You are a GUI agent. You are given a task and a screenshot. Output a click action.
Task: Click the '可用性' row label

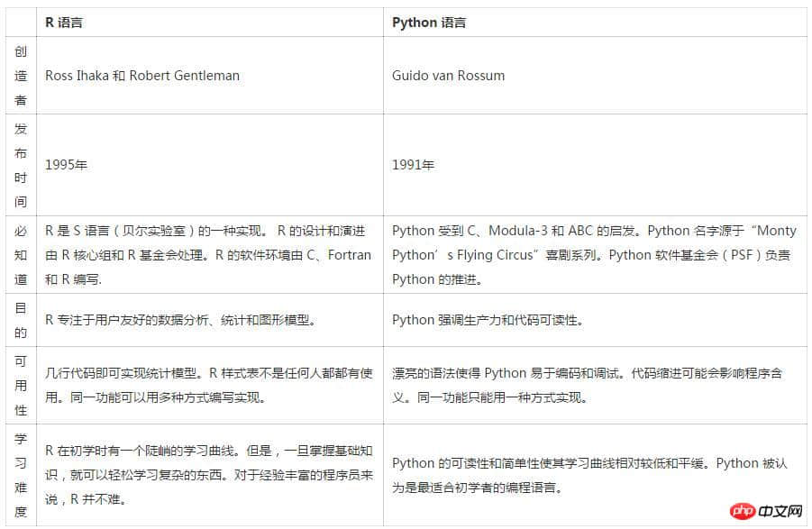(x=21, y=385)
